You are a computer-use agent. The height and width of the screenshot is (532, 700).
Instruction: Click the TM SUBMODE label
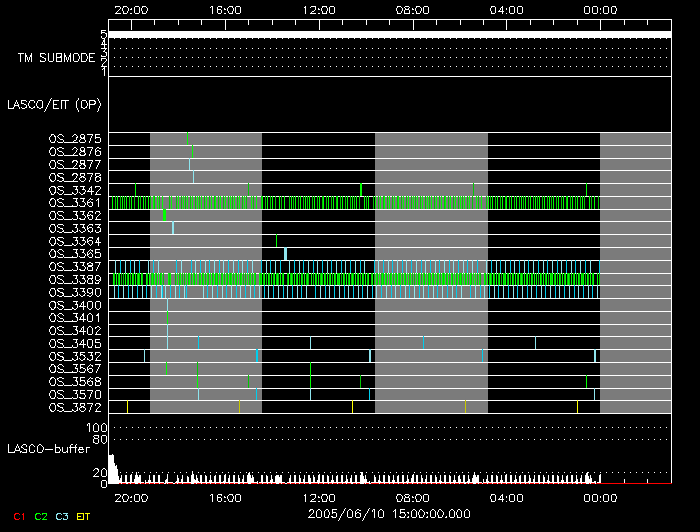tap(56, 58)
